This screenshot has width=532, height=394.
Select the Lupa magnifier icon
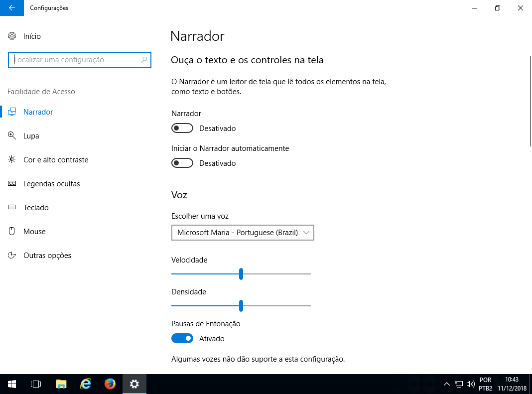12,136
